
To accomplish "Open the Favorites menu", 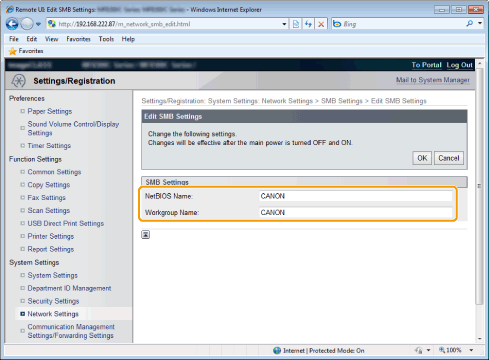I will click(x=78, y=39).
